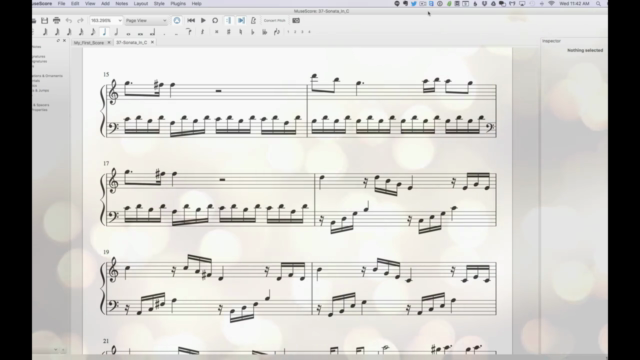
Task: Open the Edit menu
Action: [x=75, y=4]
